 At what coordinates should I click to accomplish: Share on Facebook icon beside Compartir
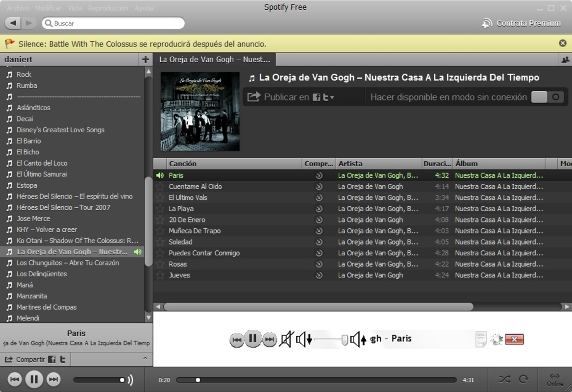pos(52,360)
